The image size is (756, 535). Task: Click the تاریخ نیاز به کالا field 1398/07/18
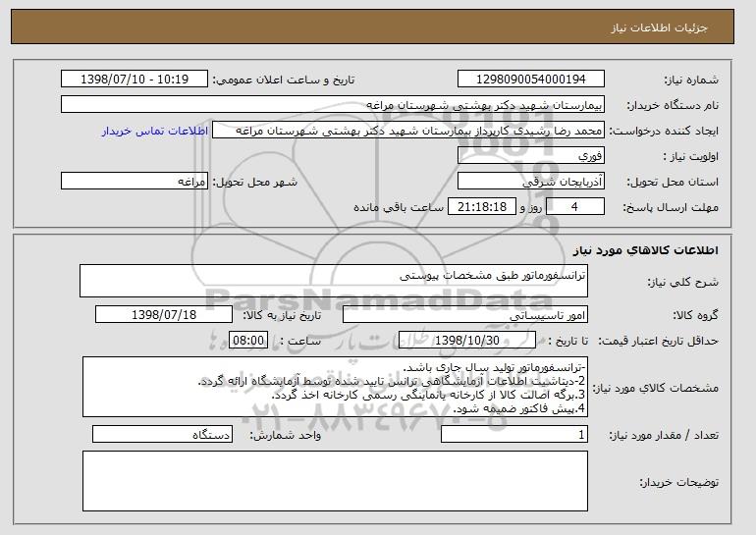tap(164, 315)
